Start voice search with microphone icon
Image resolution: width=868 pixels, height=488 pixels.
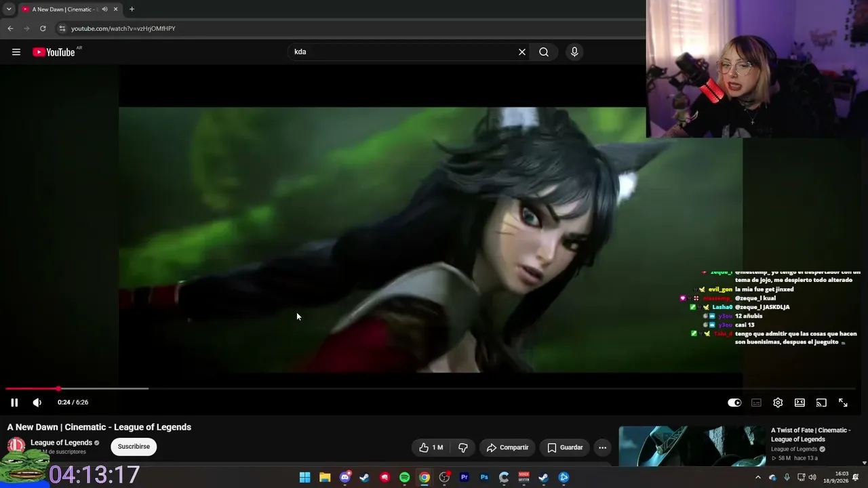[574, 52]
